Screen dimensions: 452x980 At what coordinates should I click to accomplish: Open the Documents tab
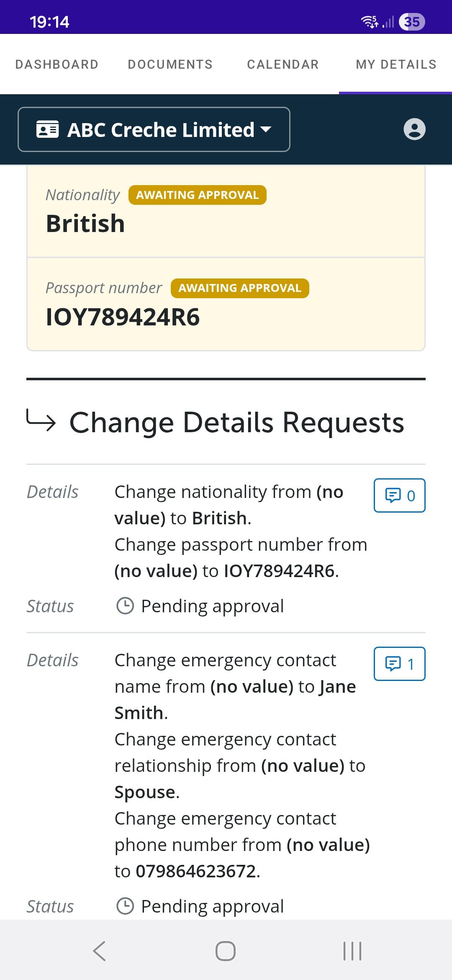(170, 64)
